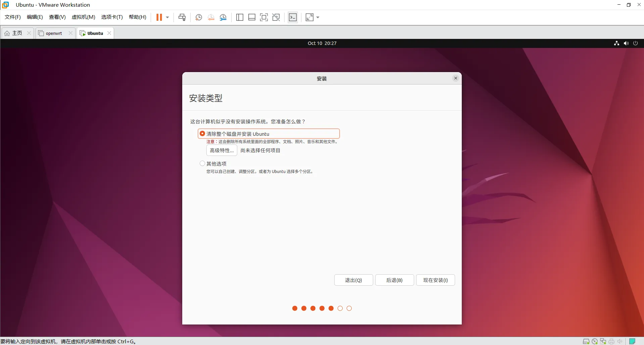Click the last progress dot indicator
644x345 pixels.
[x=349, y=308]
